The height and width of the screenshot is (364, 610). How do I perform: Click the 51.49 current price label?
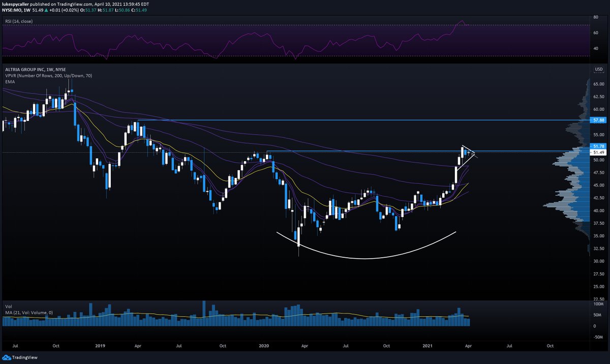pos(598,152)
